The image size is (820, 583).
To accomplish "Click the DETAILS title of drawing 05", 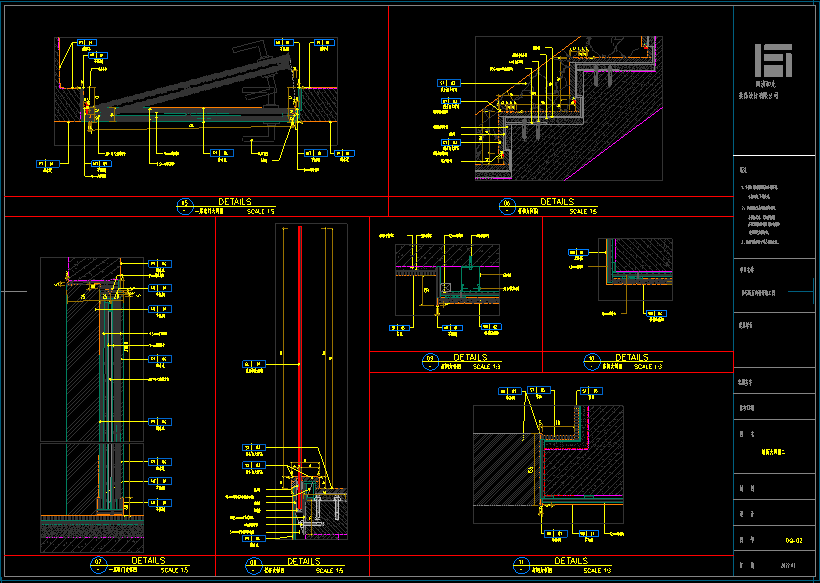I will coord(235,202).
